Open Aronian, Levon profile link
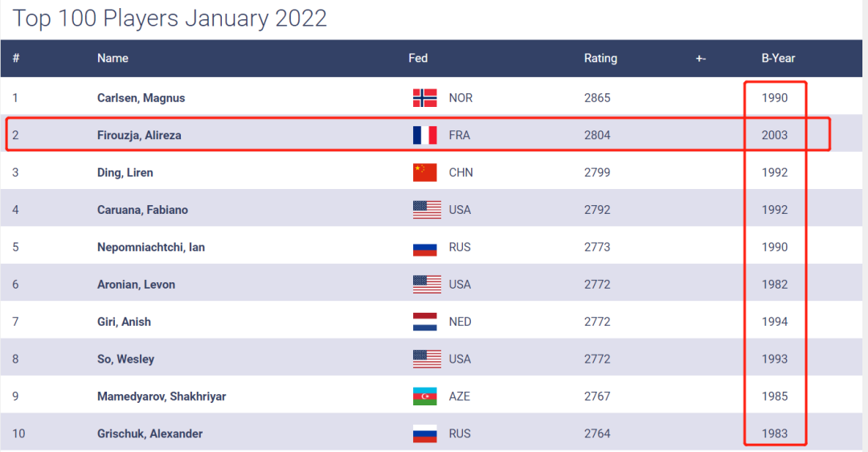The width and height of the screenshot is (868, 452). (x=136, y=284)
